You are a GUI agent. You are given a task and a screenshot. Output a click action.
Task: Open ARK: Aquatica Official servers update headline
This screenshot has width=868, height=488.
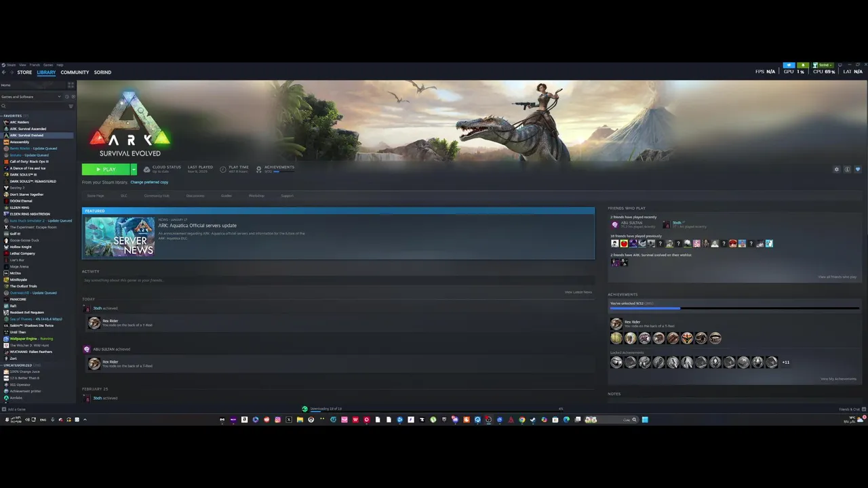click(197, 226)
